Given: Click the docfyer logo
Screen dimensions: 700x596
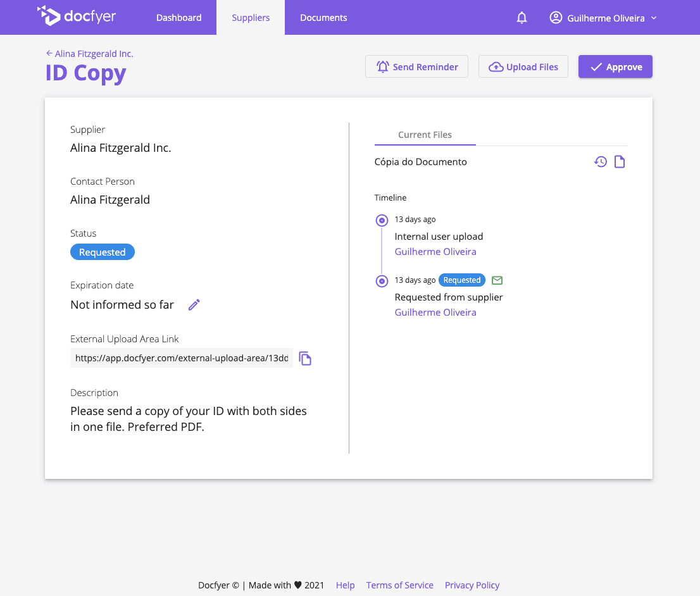Looking at the screenshot, I should point(77,16).
